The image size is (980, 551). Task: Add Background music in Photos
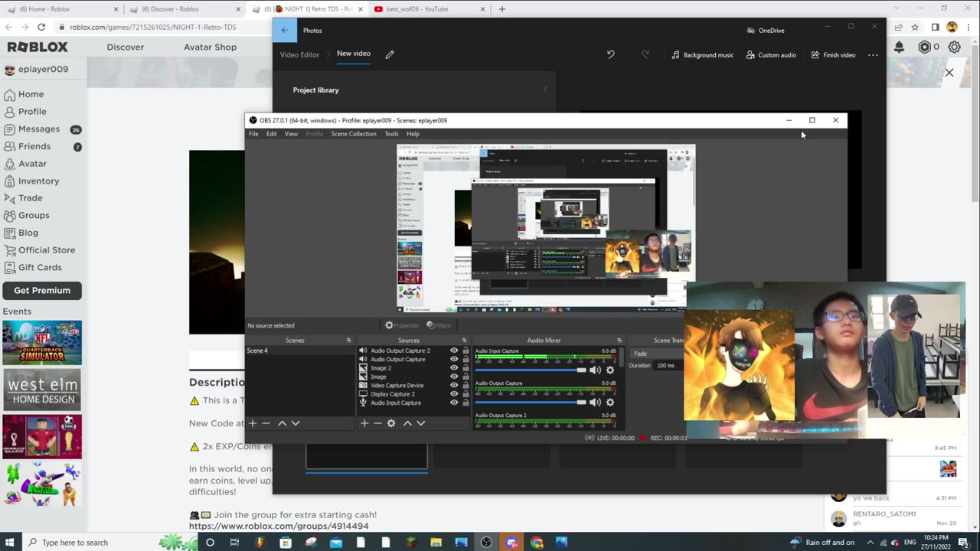pyautogui.click(x=702, y=55)
